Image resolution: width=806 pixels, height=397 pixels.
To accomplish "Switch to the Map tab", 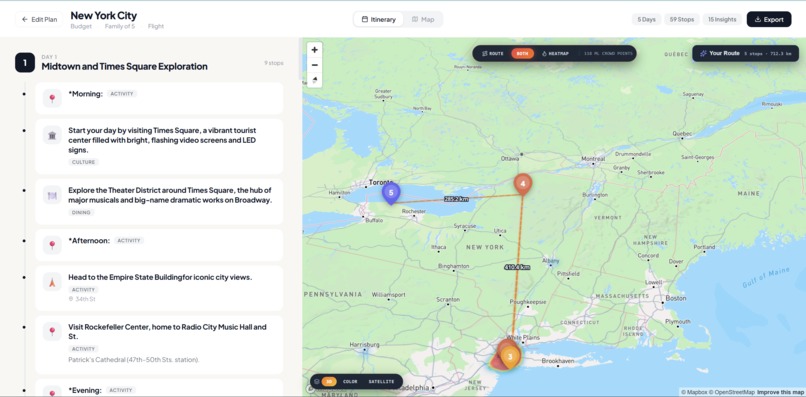I will click(423, 20).
